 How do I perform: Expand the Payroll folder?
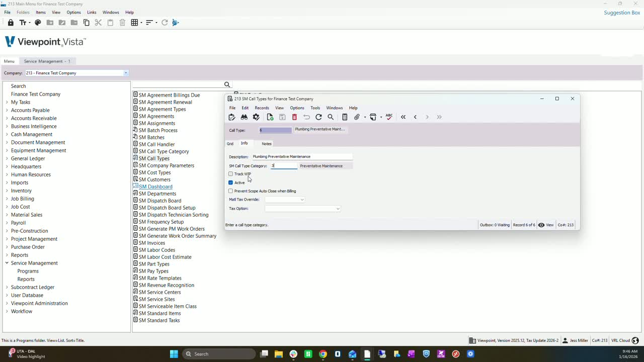point(7,223)
